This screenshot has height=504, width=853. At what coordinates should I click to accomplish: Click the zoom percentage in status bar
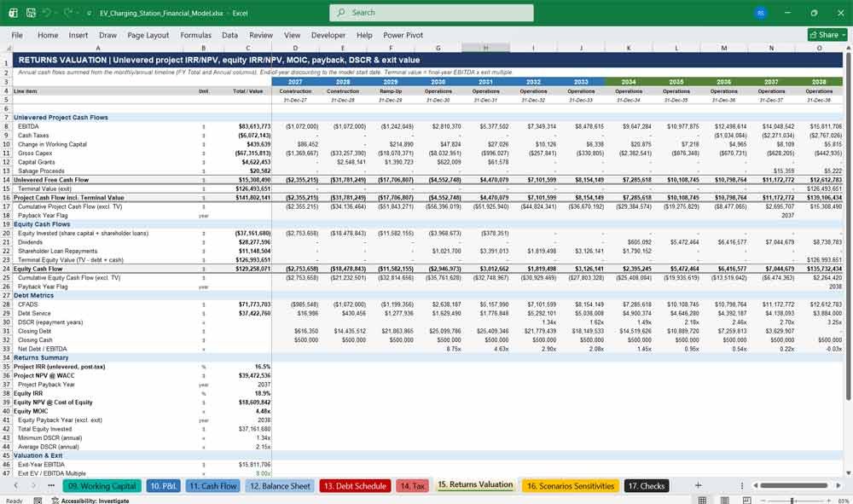tap(843, 501)
